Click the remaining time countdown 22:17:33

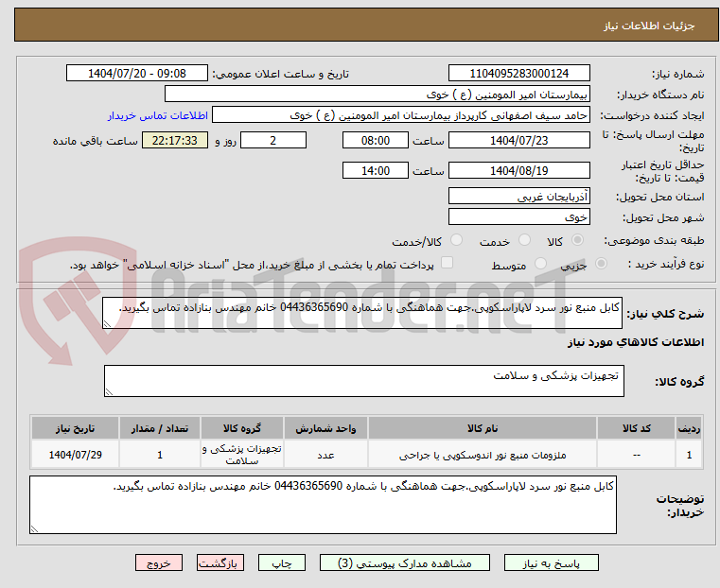pos(175,140)
